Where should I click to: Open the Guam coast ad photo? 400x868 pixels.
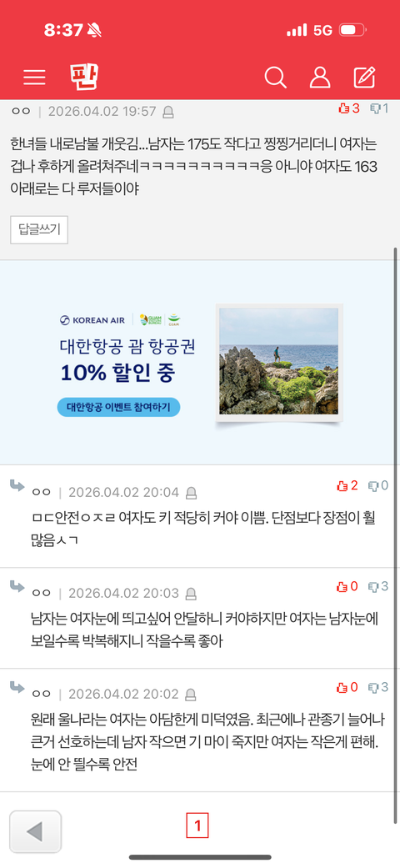click(x=279, y=362)
